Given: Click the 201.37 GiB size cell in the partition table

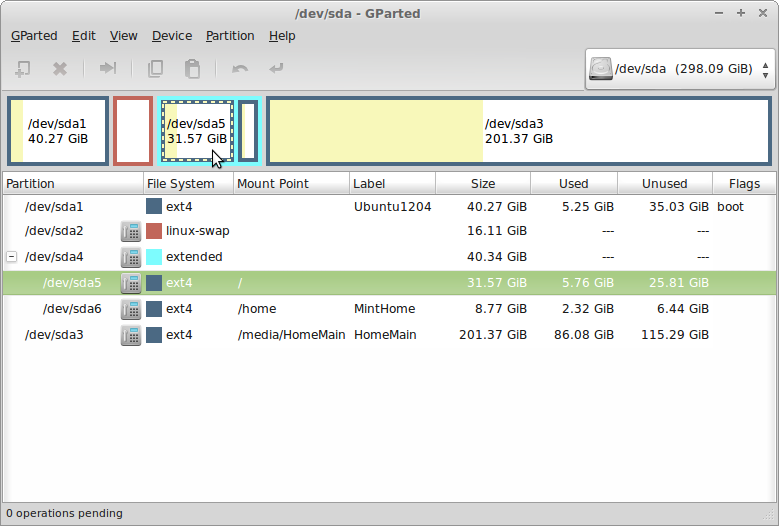Looking at the screenshot, I should coord(493,335).
